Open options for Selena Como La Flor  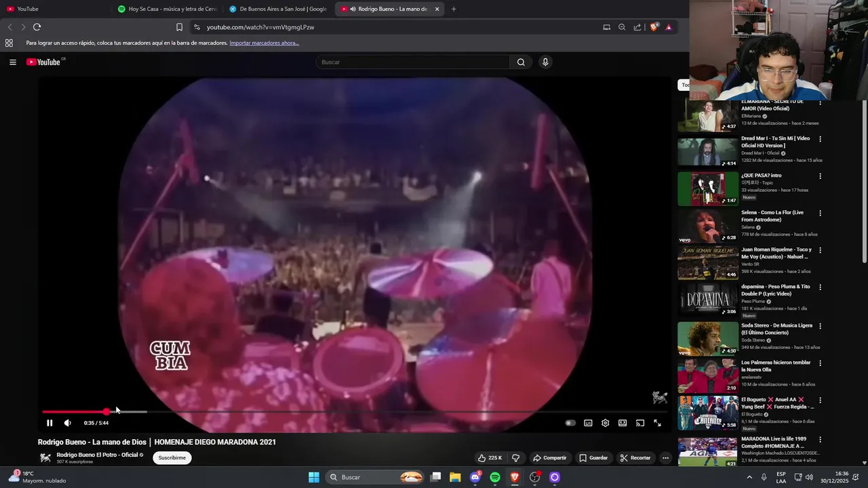pyautogui.click(x=820, y=213)
